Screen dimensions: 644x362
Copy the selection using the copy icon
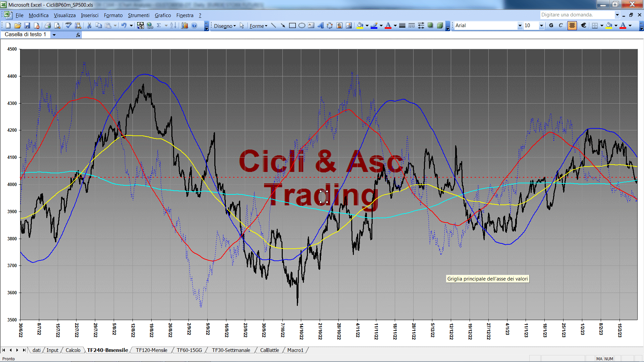point(99,25)
